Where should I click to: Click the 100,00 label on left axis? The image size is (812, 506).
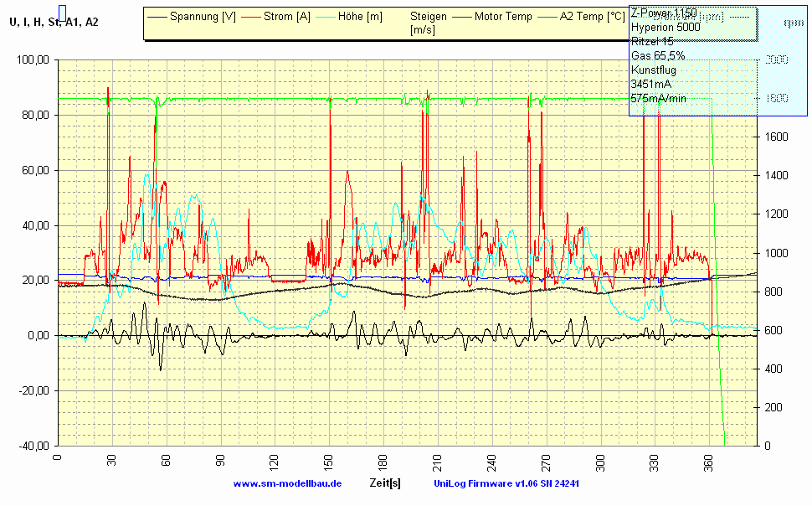coord(33,60)
